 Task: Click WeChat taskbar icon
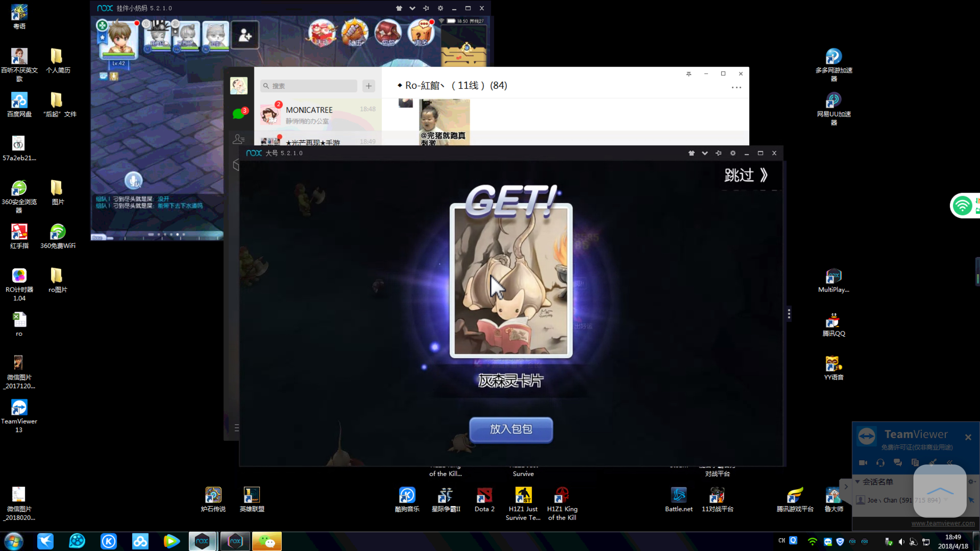pos(267,541)
